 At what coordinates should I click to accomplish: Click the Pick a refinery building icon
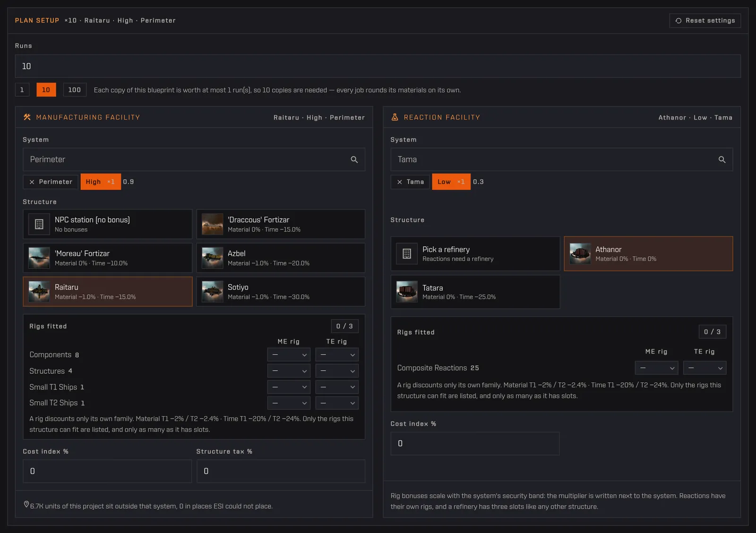click(407, 254)
